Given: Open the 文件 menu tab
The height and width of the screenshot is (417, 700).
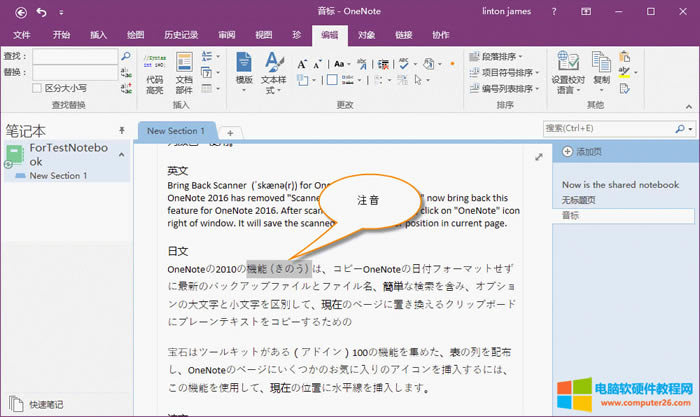Looking at the screenshot, I should point(22,34).
